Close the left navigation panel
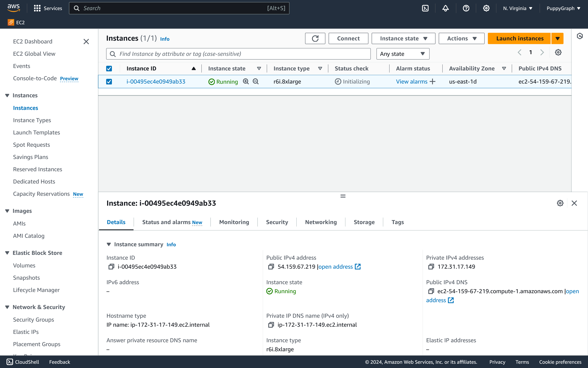Screen dimensions: 588x368 pos(86,42)
